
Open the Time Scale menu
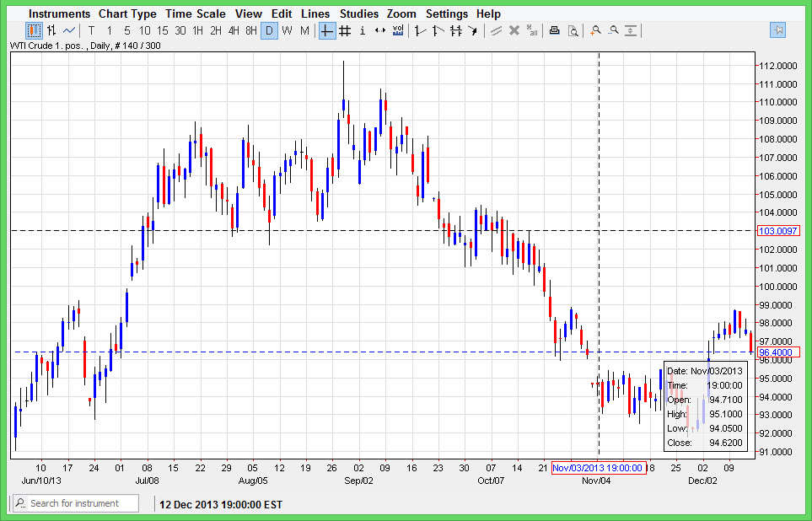click(195, 13)
